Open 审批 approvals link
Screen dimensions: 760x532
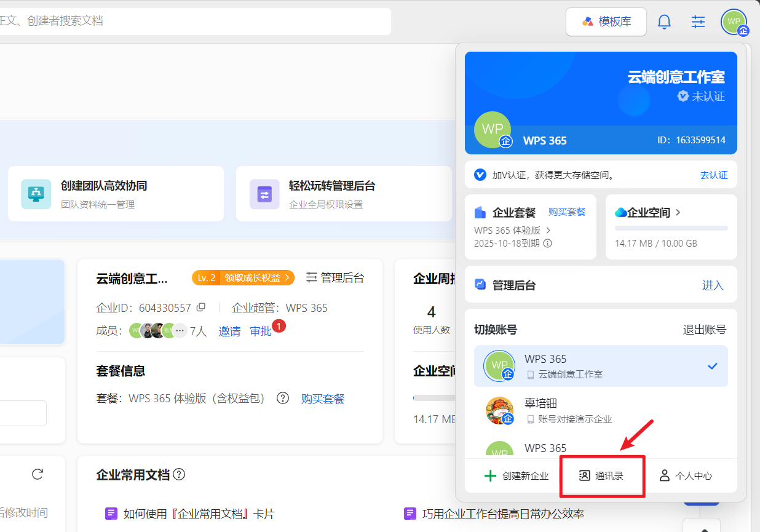tap(261, 332)
